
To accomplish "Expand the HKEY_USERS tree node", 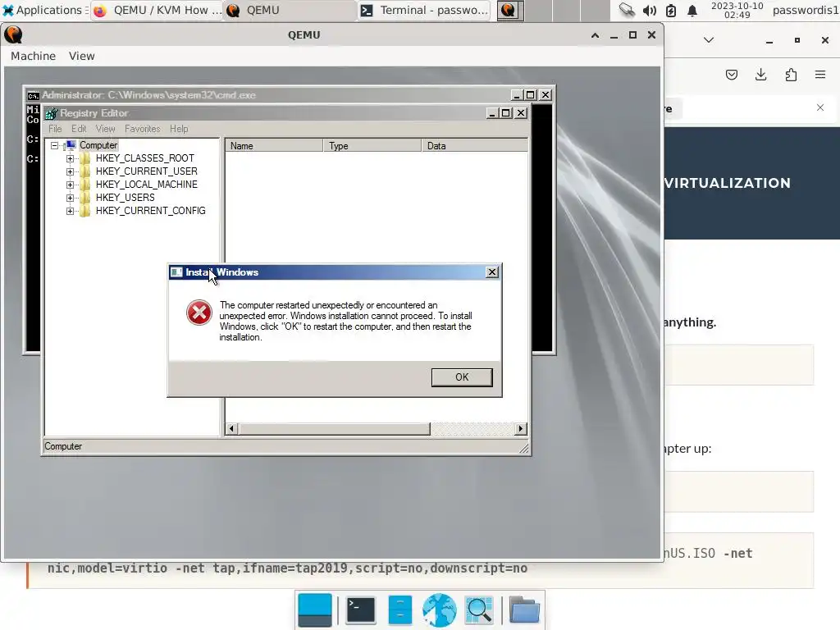I will tap(70, 198).
